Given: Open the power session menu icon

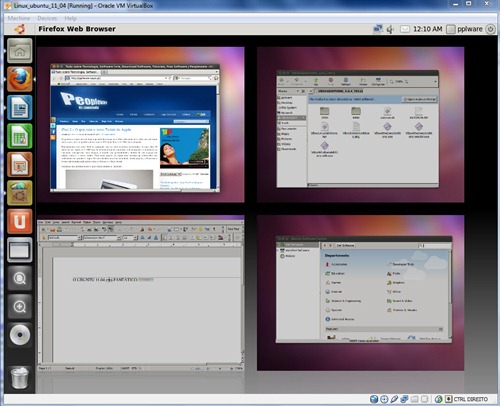Looking at the screenshot, I should (490, 29).
